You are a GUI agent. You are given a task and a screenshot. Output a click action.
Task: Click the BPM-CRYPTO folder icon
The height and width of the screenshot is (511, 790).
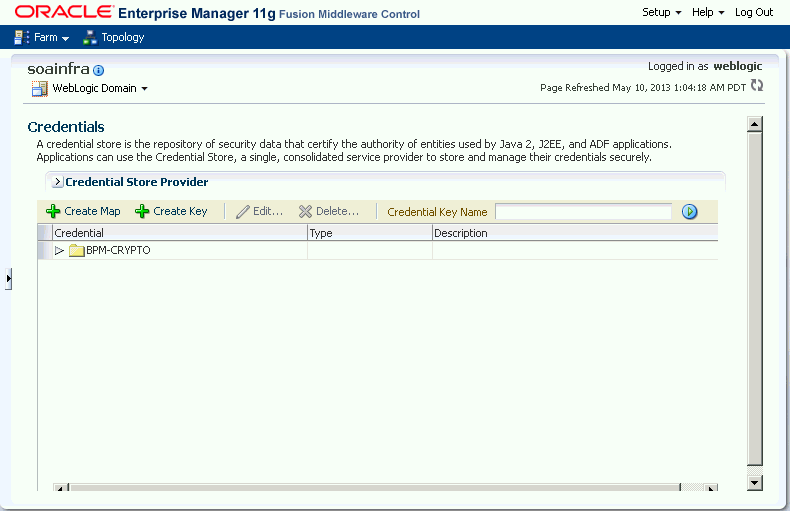point(77,250)
